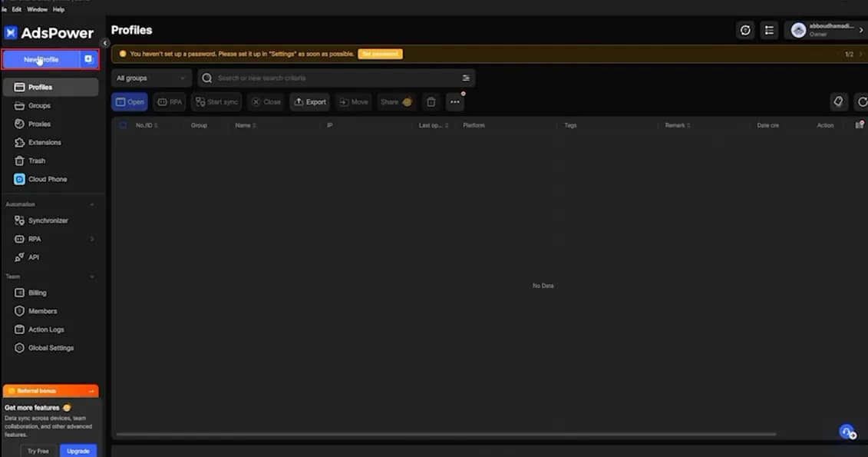Click the RPA toolbar button
Viewport: 868px width, 457px height.
click(170, 102)
